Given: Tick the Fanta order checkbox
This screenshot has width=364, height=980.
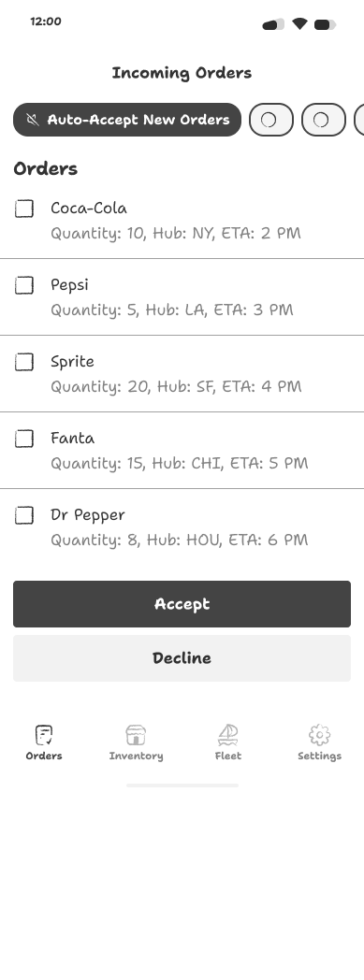Looking at the screenshot, I should click(24, 439).
